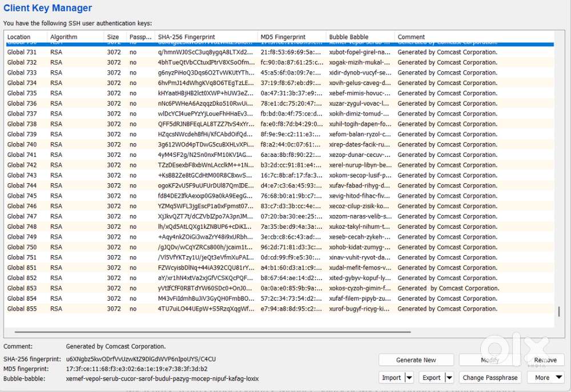Select the Global 740 key row
The width and height of the screenshot is (571, 392).
(279, 144)
